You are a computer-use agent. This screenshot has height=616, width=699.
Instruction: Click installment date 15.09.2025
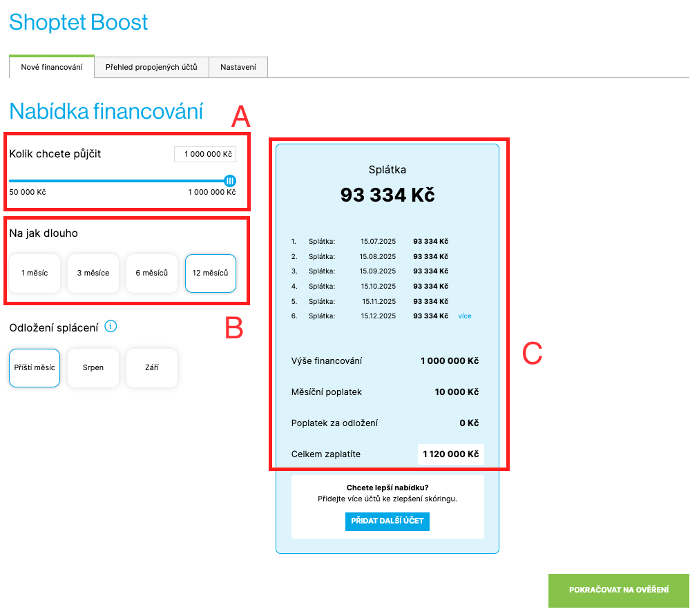(x=378, y=271)
